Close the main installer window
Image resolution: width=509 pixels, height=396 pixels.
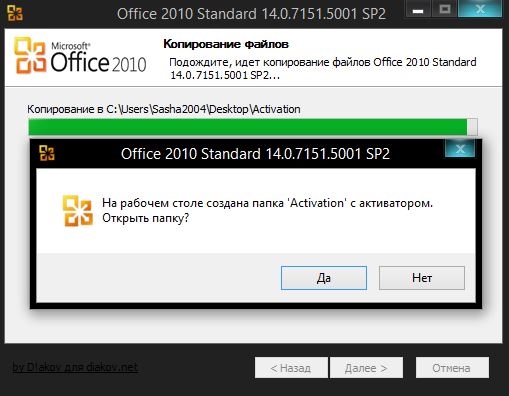480,9
